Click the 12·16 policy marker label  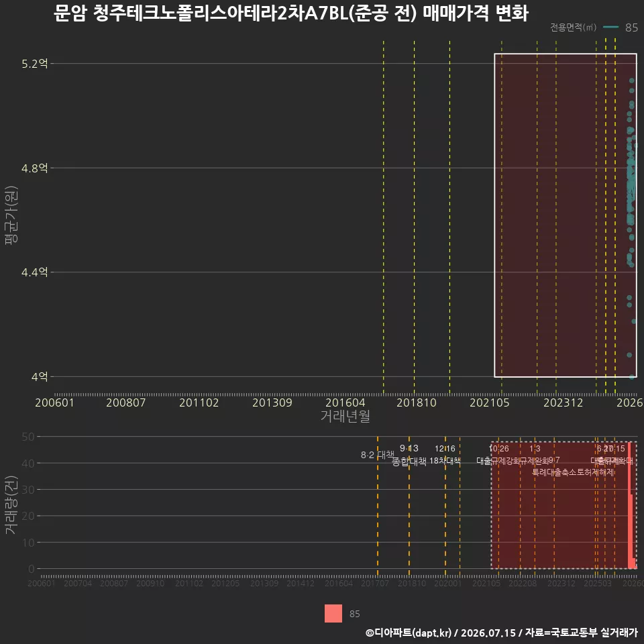[445, 449]
